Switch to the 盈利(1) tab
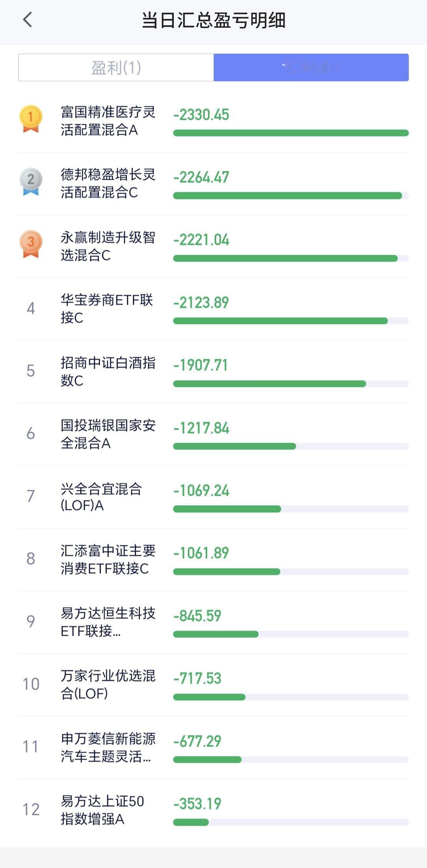Screen dimensions: 427x868 (x=116, y=68)
